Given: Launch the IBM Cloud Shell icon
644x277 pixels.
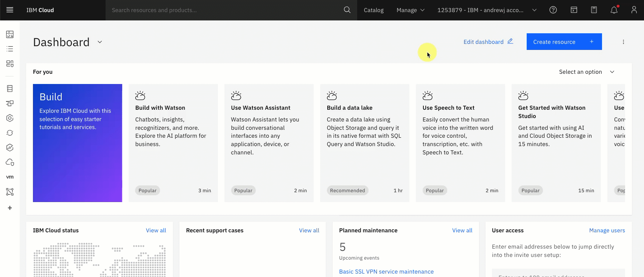Looking at the screenshot, I should tap(574, 10).
